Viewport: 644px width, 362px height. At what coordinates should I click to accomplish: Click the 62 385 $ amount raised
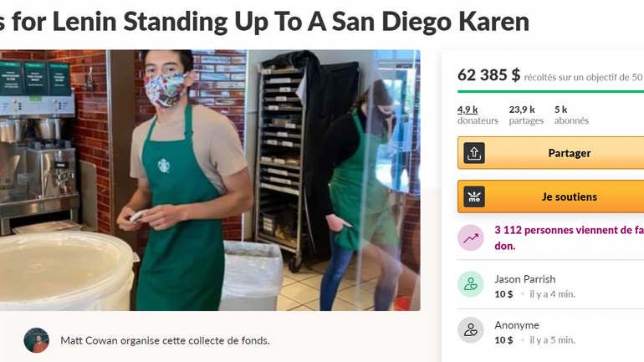pos(488,75)
